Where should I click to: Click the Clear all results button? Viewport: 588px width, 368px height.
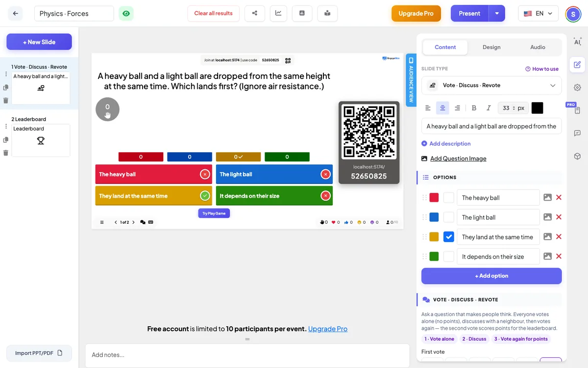click(213, 13)
